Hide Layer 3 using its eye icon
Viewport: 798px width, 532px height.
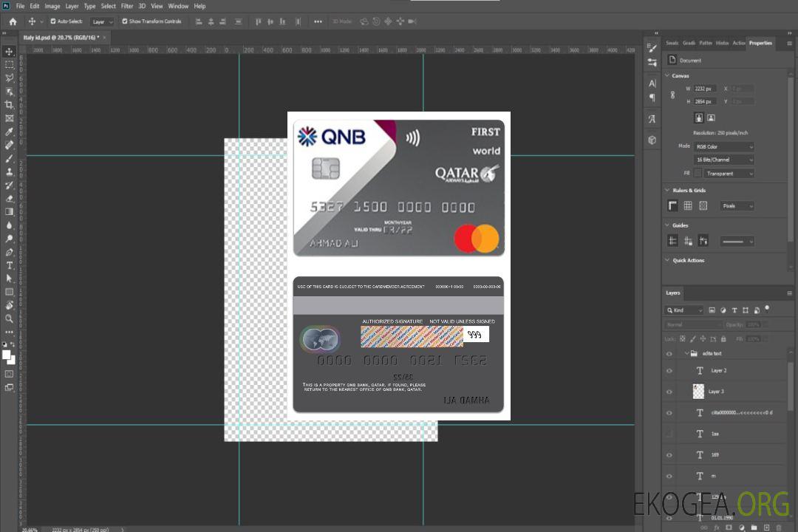tap(669, 392)
